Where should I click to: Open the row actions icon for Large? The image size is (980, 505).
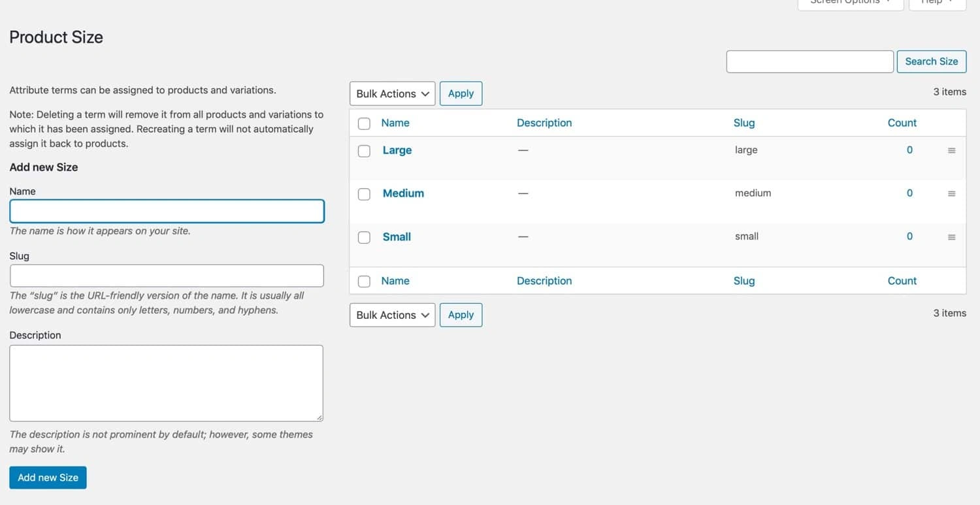pos(952,150)
